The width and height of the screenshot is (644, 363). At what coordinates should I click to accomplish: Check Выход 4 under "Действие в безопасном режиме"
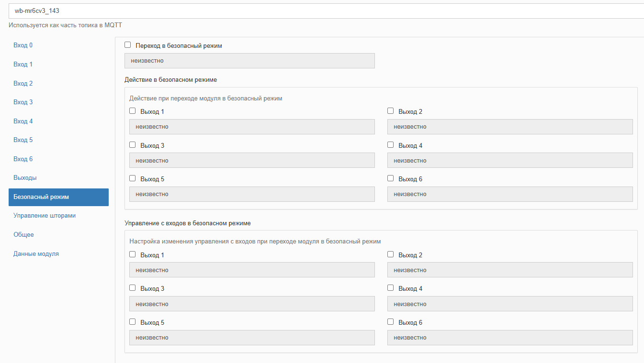(x=391, y=145)
